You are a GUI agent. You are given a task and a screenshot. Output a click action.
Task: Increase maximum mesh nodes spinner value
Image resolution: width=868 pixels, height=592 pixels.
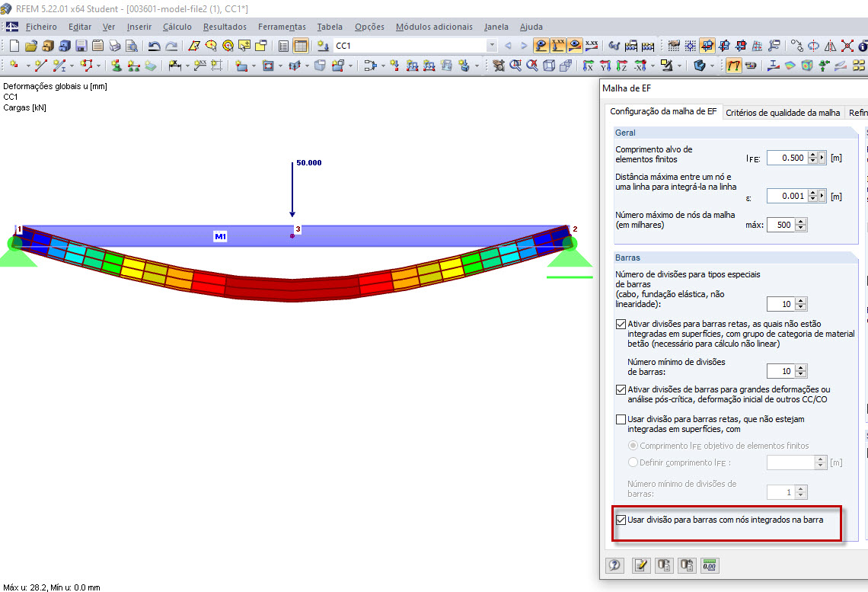point(801,222)
